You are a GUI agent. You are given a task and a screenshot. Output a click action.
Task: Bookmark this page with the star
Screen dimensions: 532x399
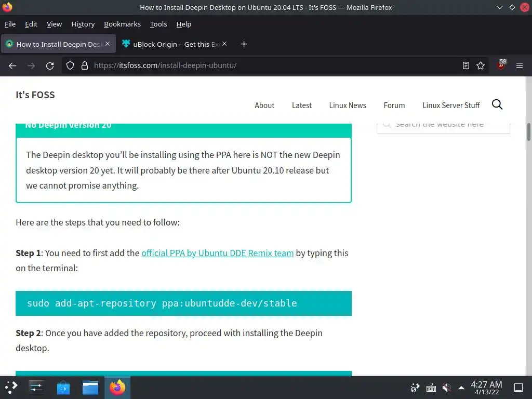point(481,65)
